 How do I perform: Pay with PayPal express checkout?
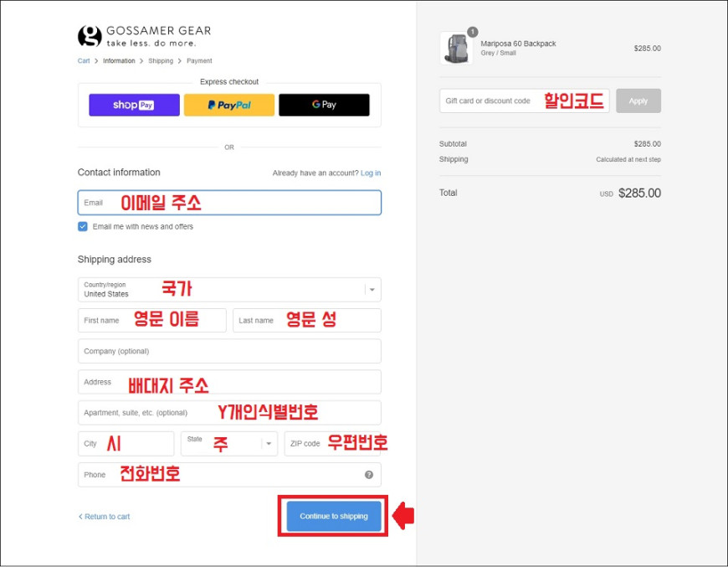pos(229,105)
